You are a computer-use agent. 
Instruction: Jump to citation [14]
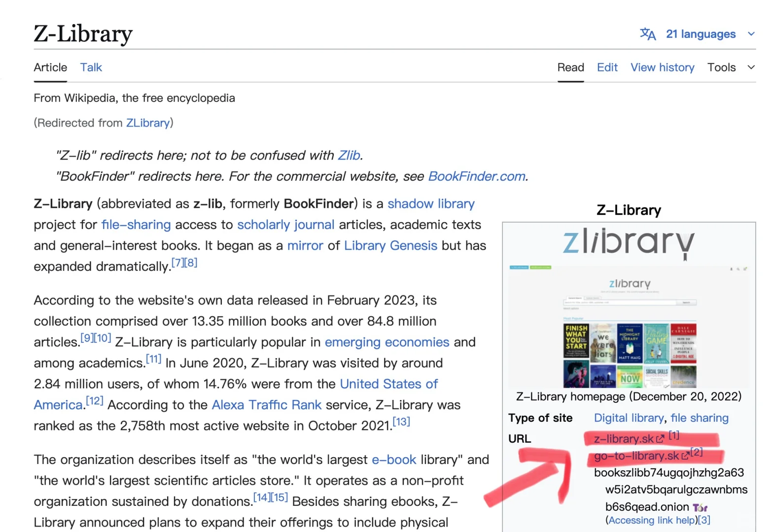pos(262,498)
